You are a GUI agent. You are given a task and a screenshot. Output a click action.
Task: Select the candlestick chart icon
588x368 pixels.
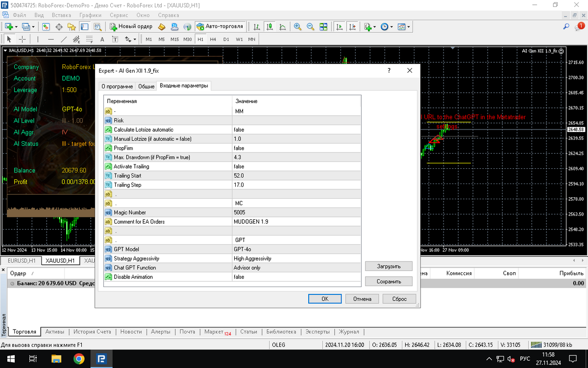click(x=269, y=26)
